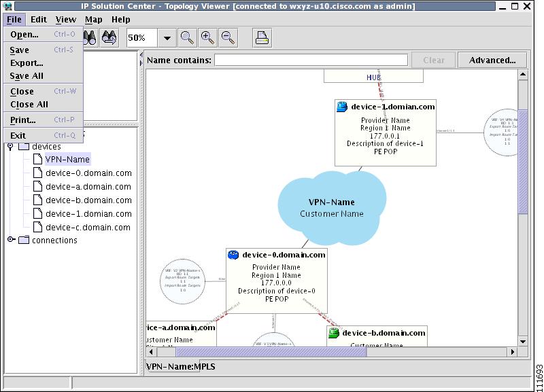Image resolution: width=544 pixels, height=392 pixels.
Task: Click the application icon in the title bar
Action: pos(7,6)
